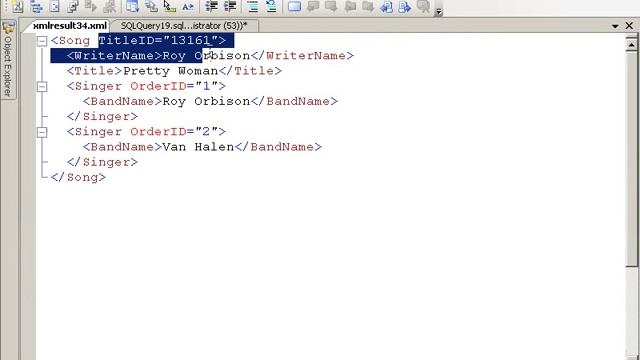
Task: Open the active documents dropdown list
Action: click(615, 26)
